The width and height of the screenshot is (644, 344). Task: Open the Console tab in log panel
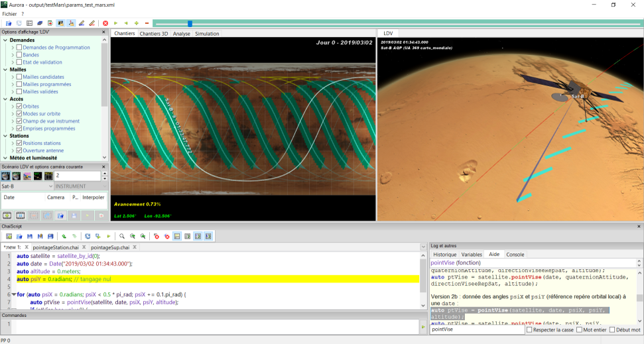[515, 255]
